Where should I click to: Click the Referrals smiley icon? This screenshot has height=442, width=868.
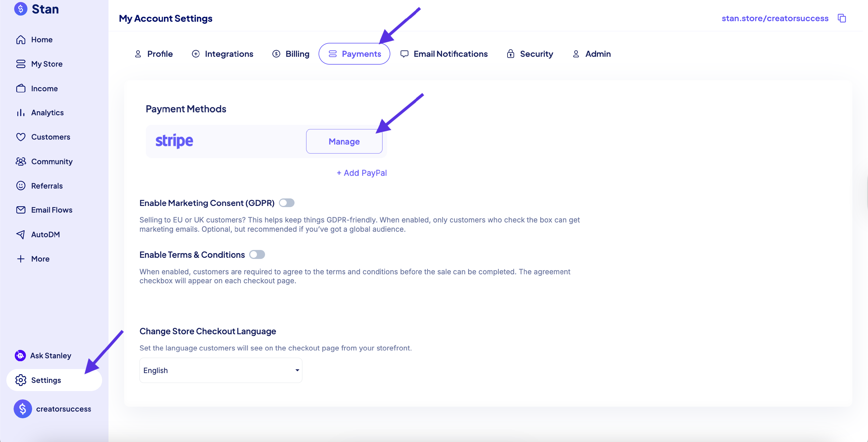coord(21,186)
